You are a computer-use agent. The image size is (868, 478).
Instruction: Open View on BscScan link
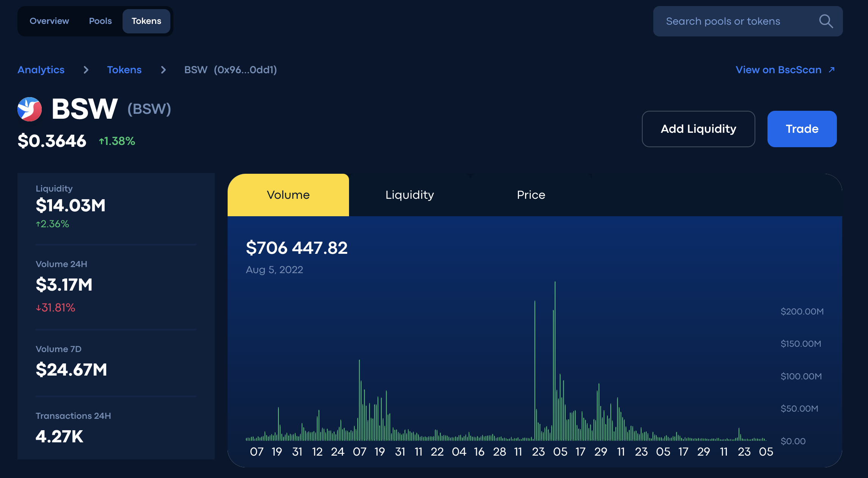pos(778,70)
